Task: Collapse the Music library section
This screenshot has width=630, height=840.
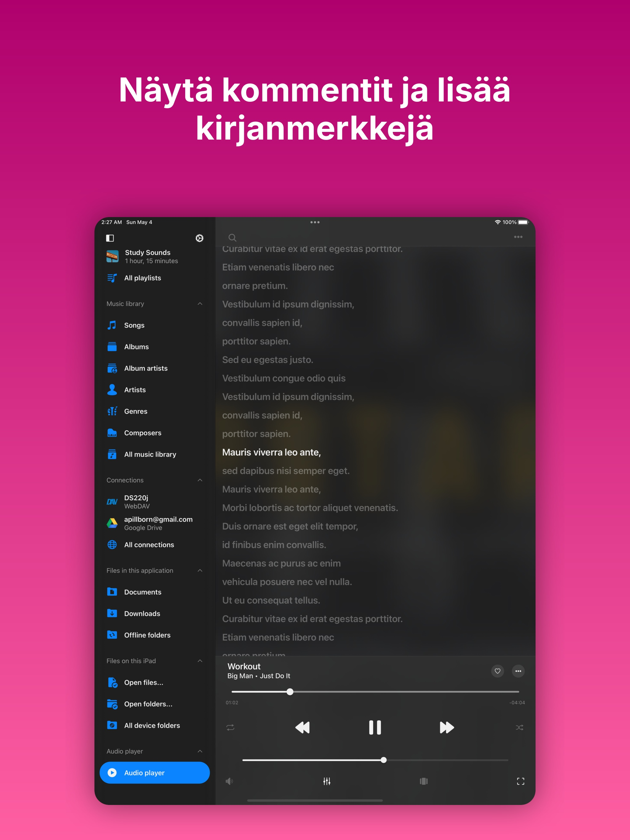Action: (x=200, y=304)
